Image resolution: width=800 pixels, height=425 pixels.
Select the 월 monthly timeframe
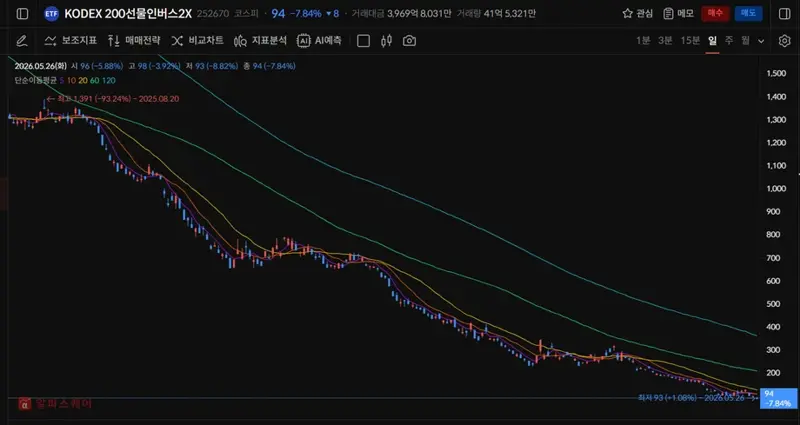pyautogui.click(x=745, y=41)
